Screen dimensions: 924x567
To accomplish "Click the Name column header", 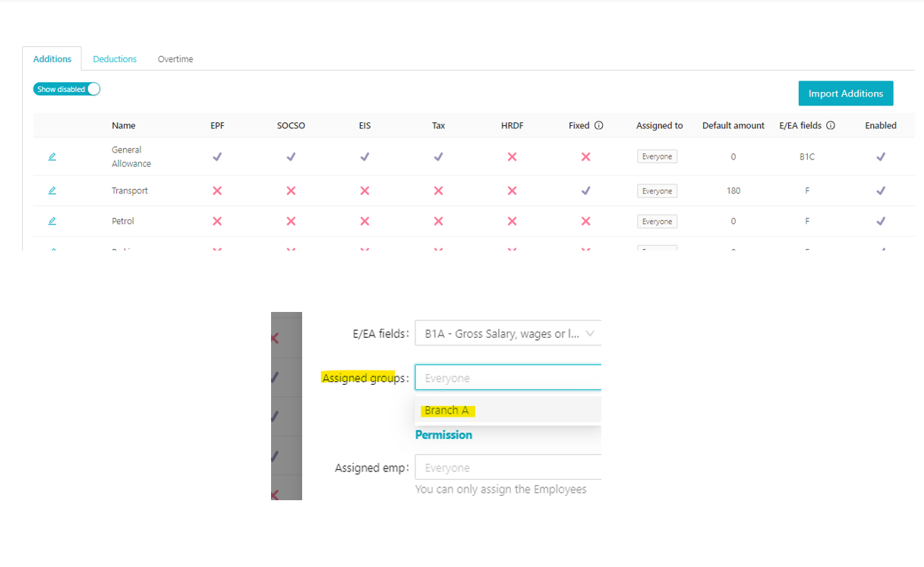I will tap(124, 126).
